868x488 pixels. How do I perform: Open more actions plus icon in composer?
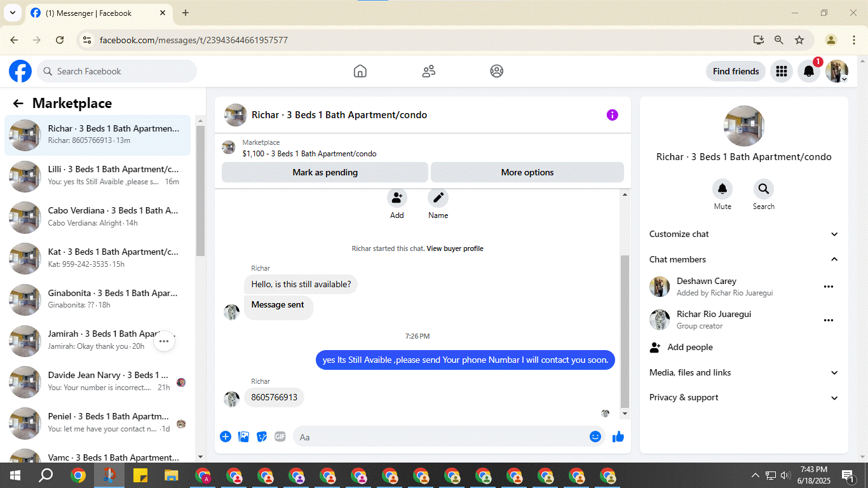pyautogui.click(x=226, y=437)
